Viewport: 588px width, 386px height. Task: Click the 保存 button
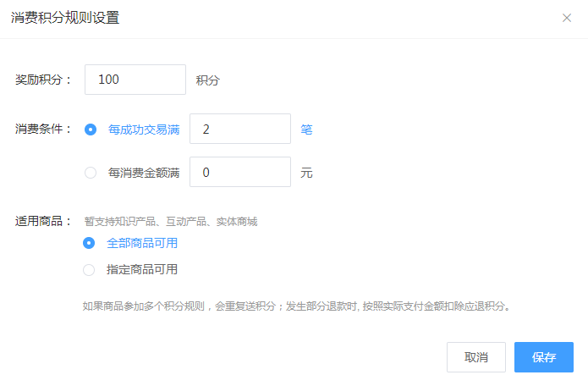coord(544,357)
